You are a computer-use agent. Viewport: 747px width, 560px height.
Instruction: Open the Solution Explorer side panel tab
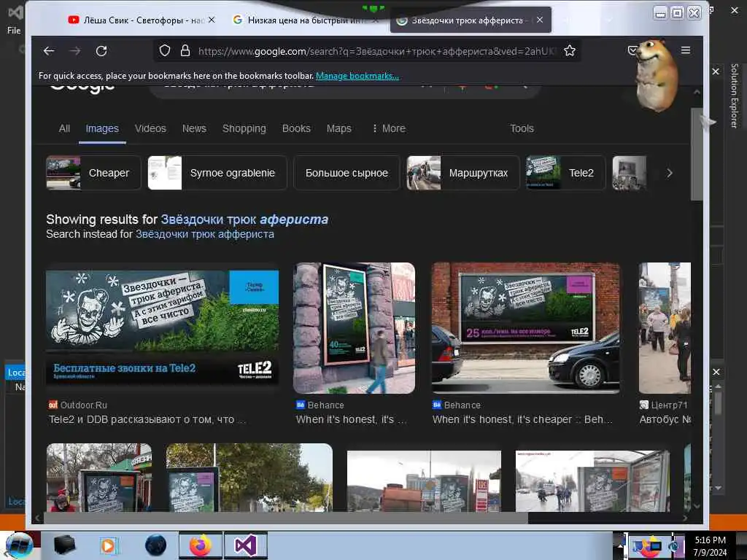coord(734,96)
